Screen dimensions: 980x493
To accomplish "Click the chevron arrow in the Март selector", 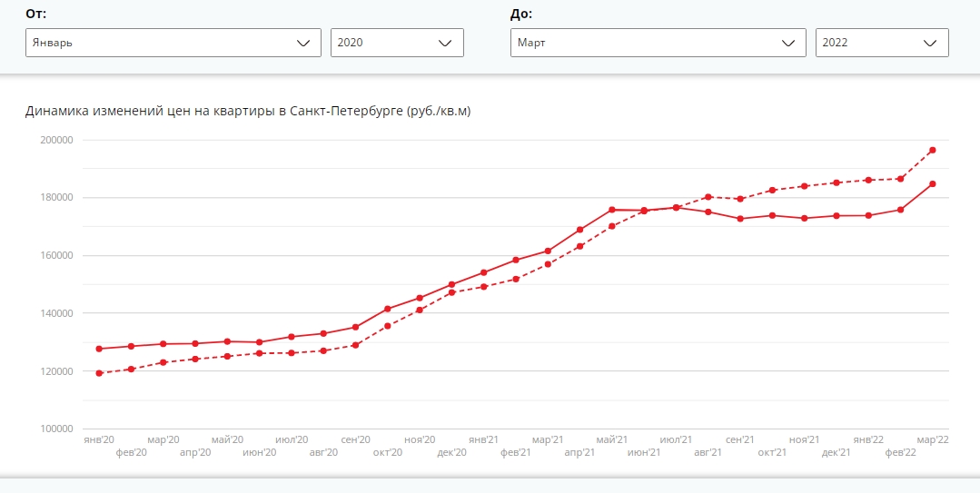I will [x=788, y=43].
